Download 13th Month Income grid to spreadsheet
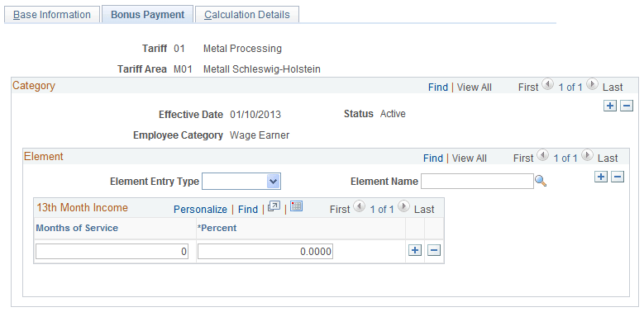Image resolution: width=644 pixels, height=312 pixels. click(296, 206)
